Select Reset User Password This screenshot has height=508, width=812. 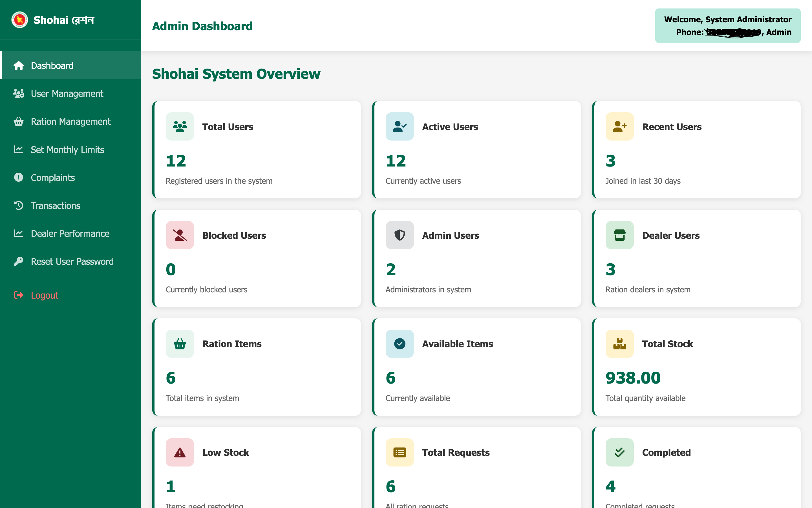pyautogui.click(x=70, y=261)
